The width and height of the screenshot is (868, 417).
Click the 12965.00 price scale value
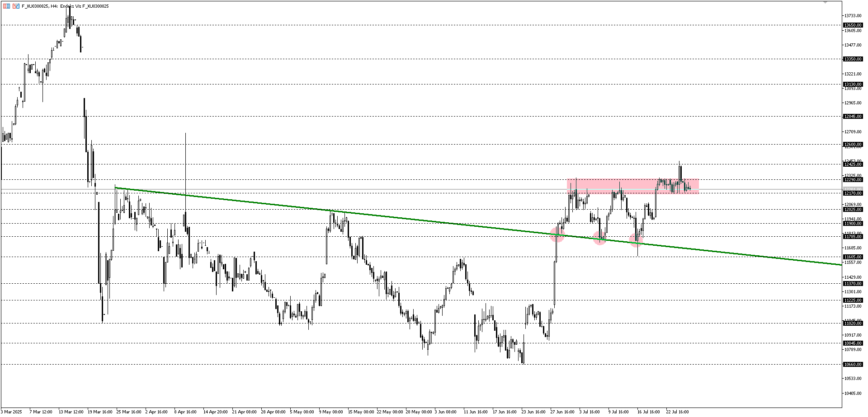pos(853,103)
